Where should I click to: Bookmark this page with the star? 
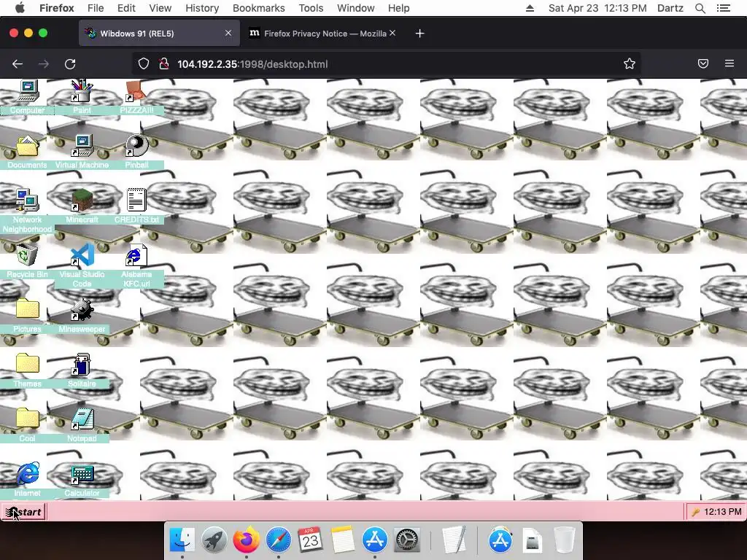click(x=630, y=64)
